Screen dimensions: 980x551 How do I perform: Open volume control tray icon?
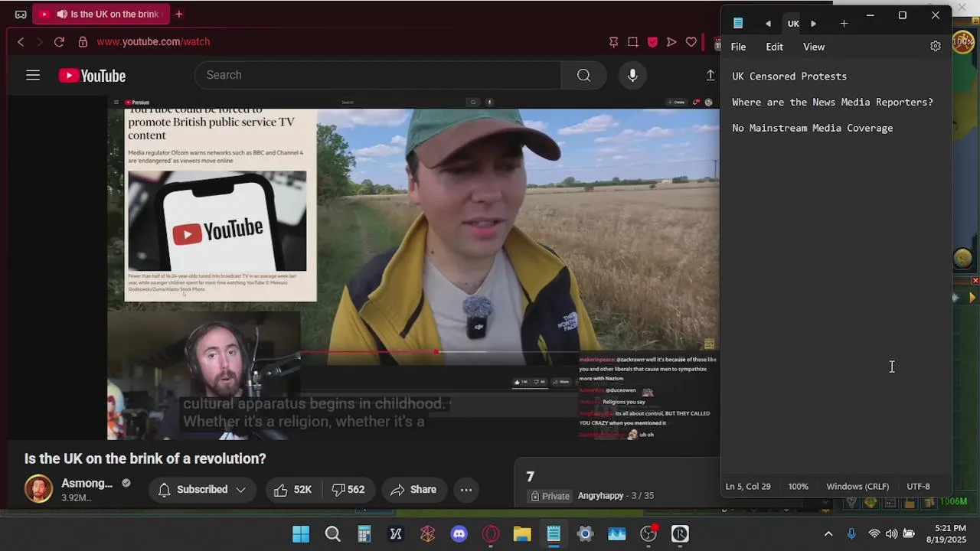pos(891,534)
